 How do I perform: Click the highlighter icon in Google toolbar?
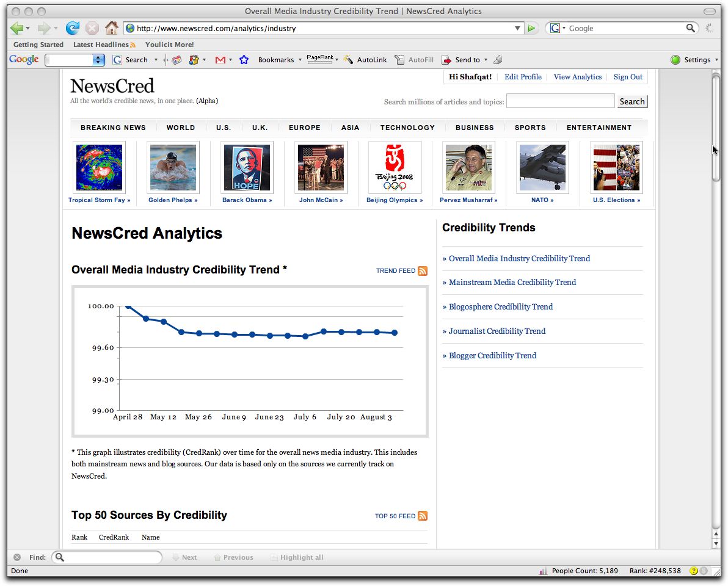click(x=498, y=60)
